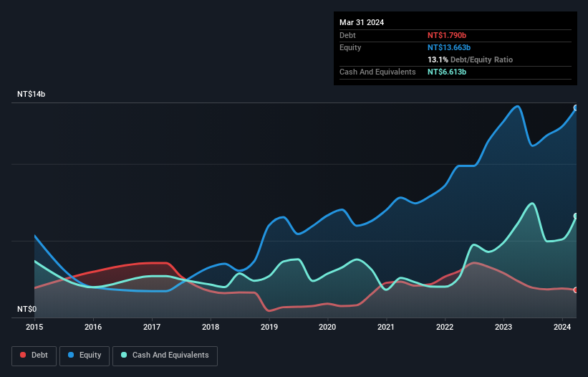Click the 2021 x-axis label
The image size is (588, 377).
point(386,327)
